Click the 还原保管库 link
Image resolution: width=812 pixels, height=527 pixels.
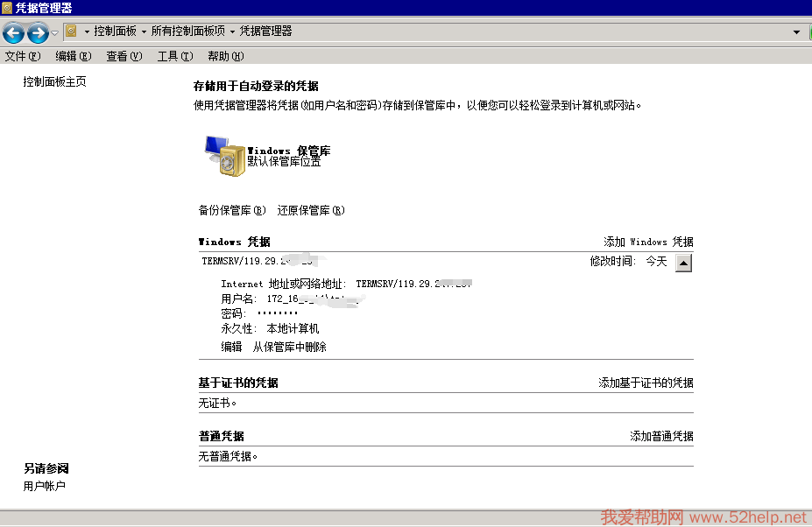pyautogui.click(x=310, y=211)
